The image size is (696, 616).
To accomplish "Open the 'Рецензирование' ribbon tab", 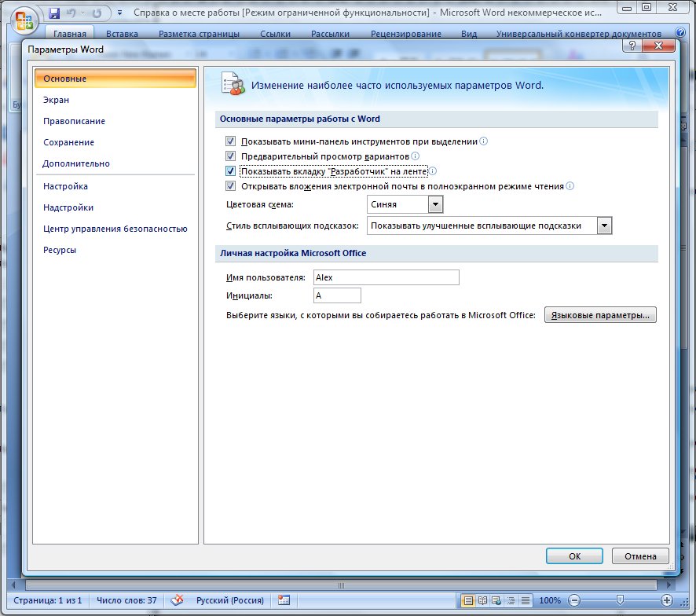I will [x=406, y=34].
